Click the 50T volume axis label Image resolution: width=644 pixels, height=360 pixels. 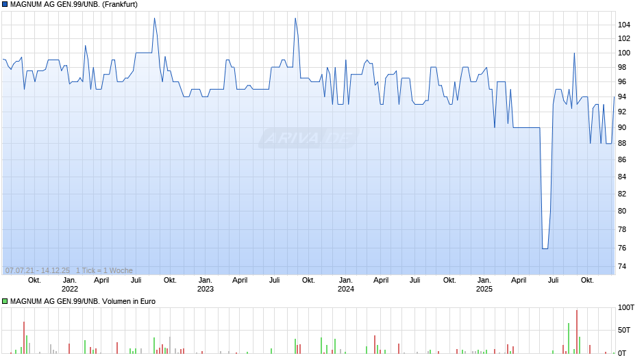click(624, 330)
